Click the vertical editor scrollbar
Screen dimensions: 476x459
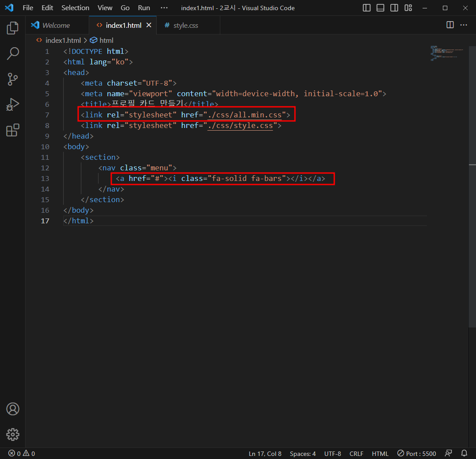(x=472, y=187)
